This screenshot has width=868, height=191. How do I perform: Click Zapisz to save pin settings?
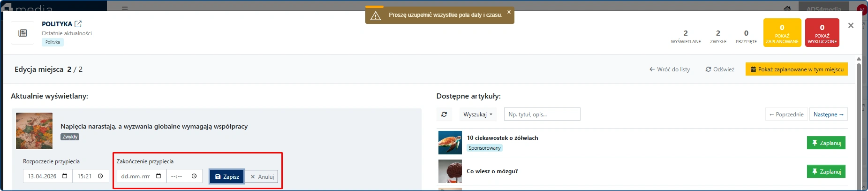point(226,177)
